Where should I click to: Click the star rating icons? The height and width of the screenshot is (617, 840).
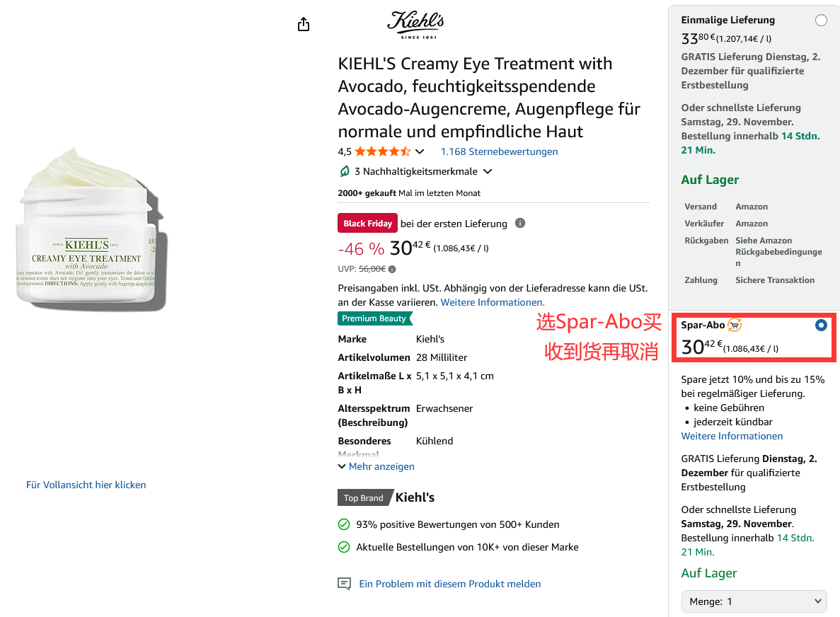(382, 151)
